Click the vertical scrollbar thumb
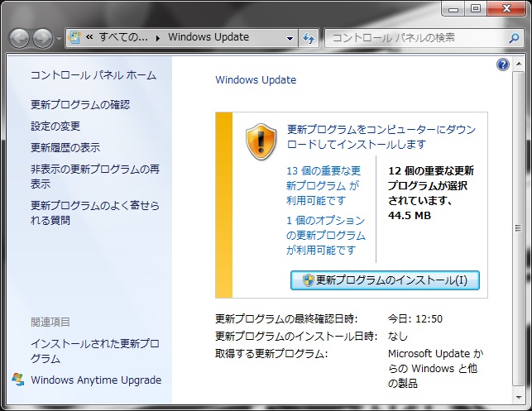 (519, 228)
